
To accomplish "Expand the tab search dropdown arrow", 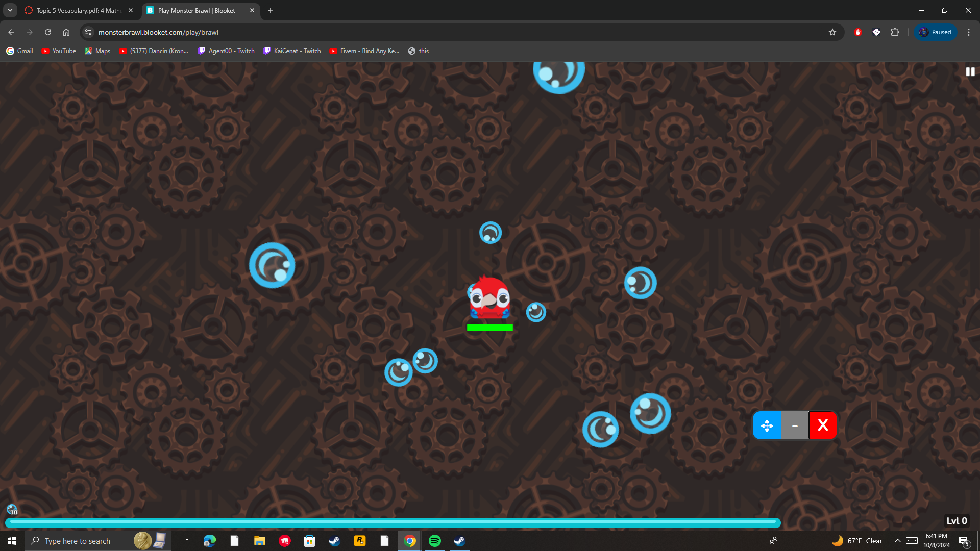I will point(10,10).
